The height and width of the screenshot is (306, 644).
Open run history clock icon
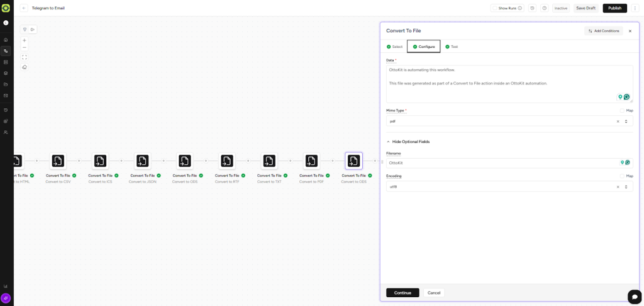tap(533, 8)
